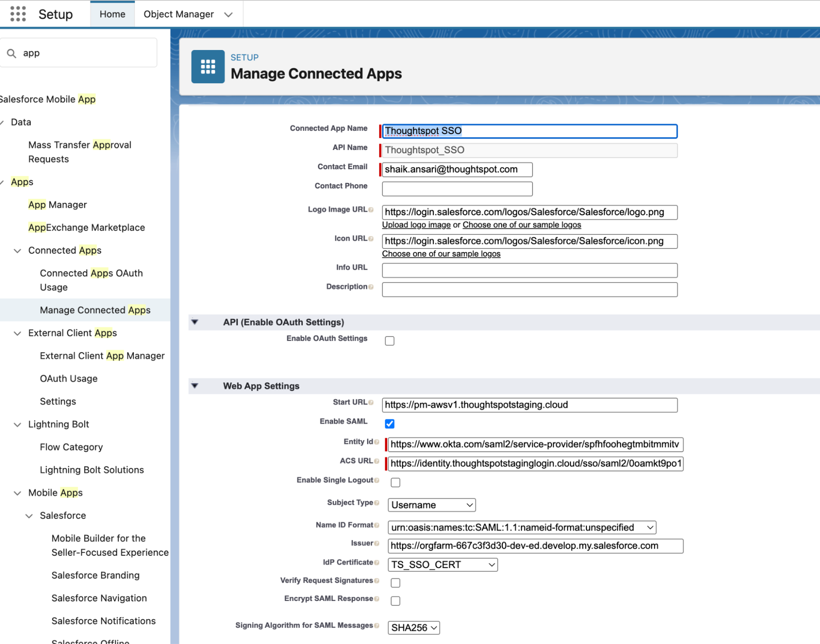Click the Contact Phone input field
This screenshot has width=820, height=644.
click(x=457, y=189)
